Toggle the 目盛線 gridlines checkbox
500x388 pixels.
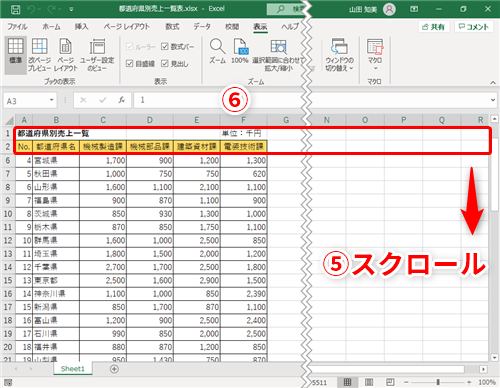(130, 63)
